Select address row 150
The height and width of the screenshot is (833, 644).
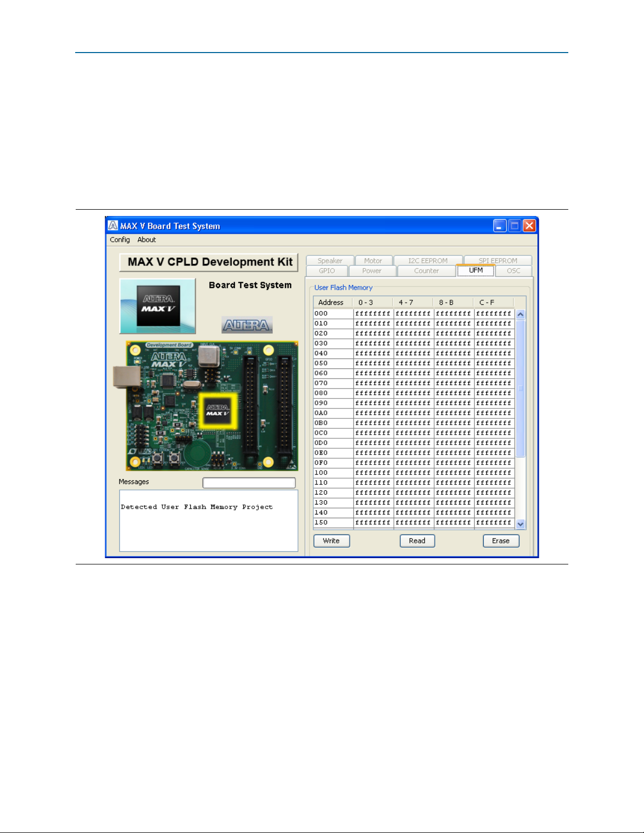coord(414,523)
